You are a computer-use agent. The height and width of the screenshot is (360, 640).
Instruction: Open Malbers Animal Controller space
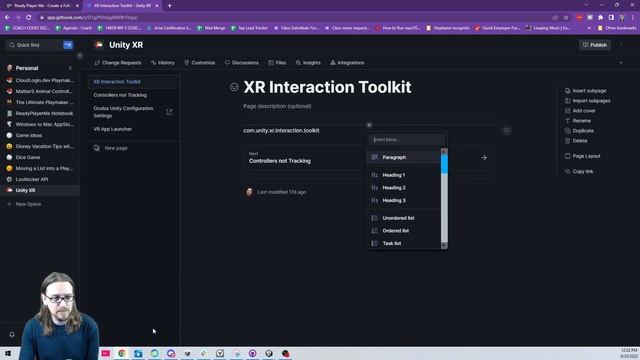(40, 91)
